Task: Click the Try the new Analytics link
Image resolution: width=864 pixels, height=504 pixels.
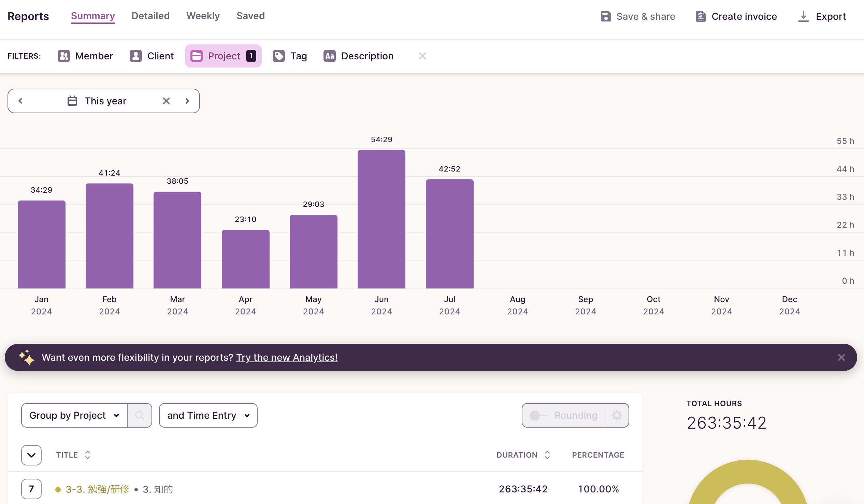Action: [x=287, y=357]
